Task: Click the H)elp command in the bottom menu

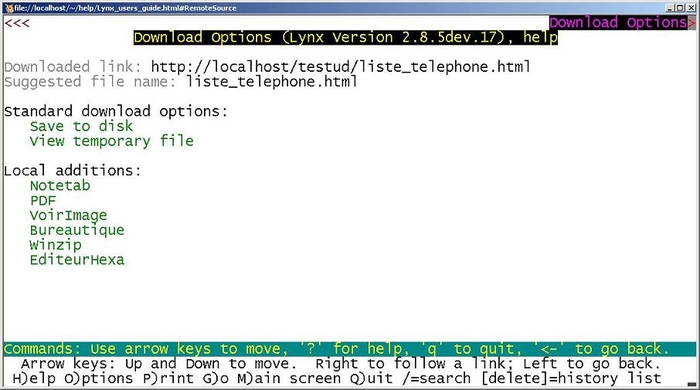Action: [x=34, y=378]
